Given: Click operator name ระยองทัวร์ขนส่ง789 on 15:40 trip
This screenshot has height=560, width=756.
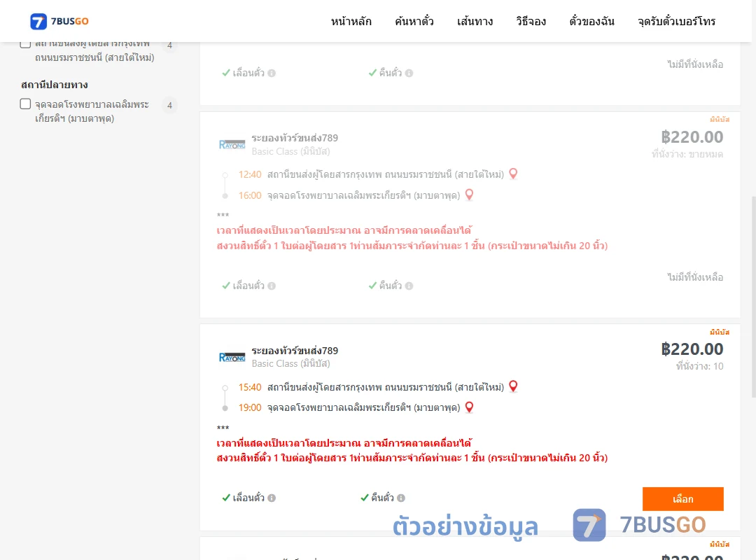Looking at the screenshot, I should click(295, 351).
